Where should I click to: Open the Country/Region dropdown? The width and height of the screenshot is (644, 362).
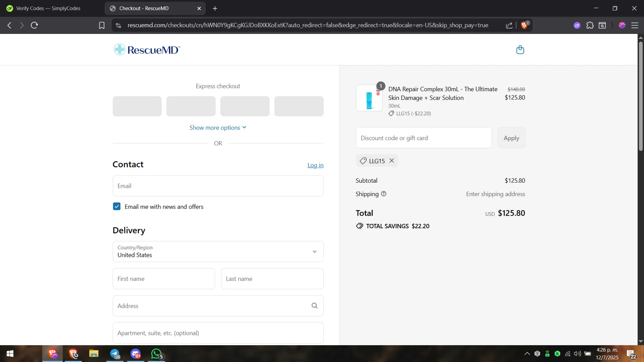(x=218, y=251)
